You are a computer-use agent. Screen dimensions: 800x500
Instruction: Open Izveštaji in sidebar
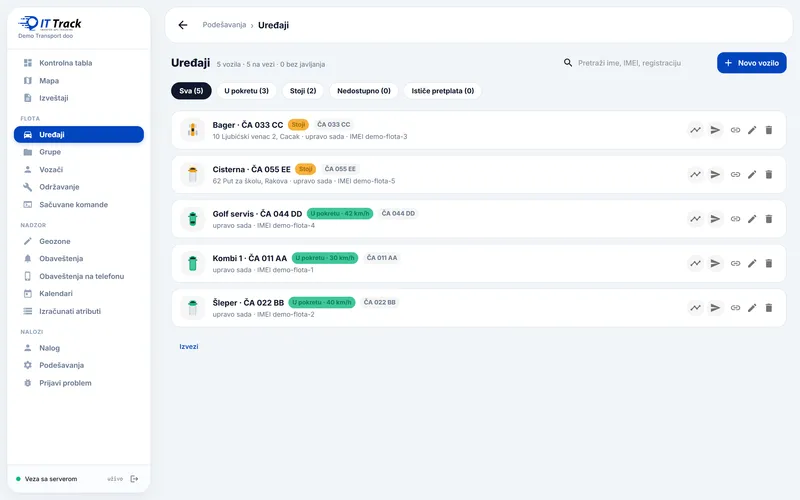point(79,98)
